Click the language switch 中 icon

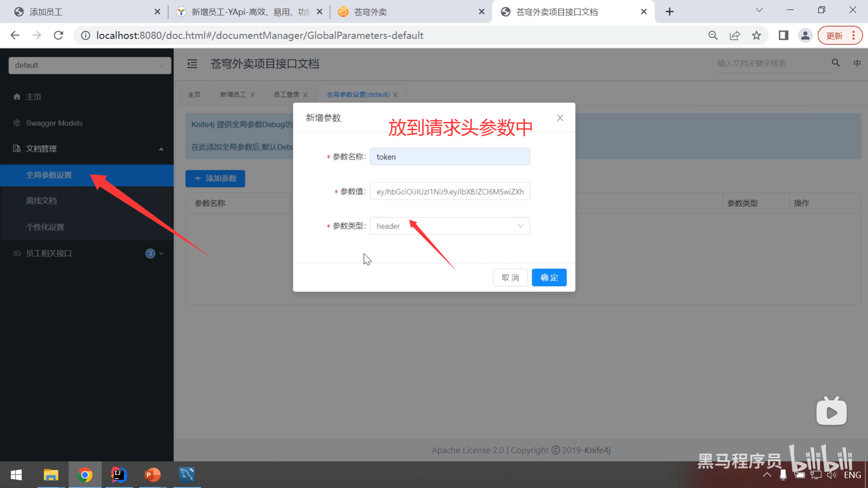coord(857,63)
